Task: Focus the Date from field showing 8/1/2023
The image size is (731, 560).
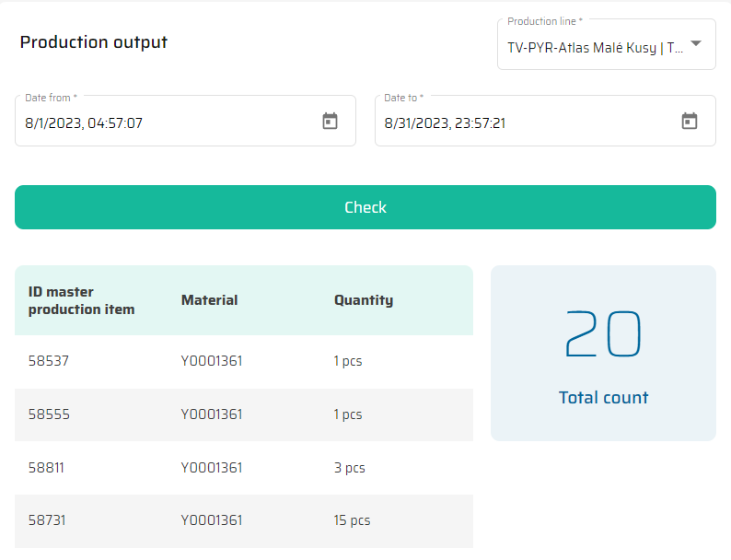Action: [x=166, y=122]
